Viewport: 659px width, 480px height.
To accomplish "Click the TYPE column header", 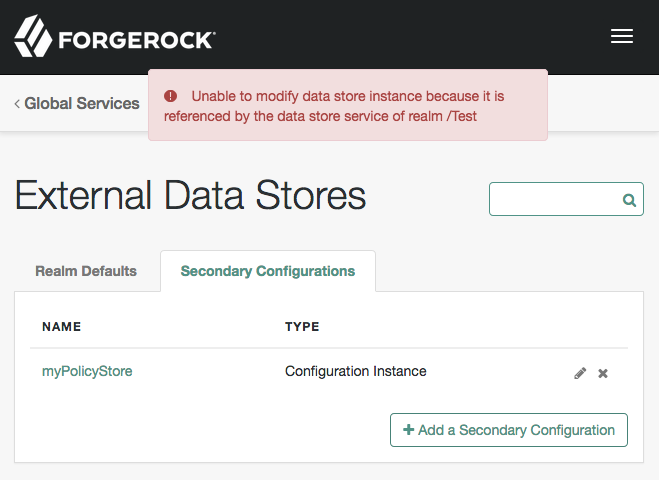I will (302, 327).
